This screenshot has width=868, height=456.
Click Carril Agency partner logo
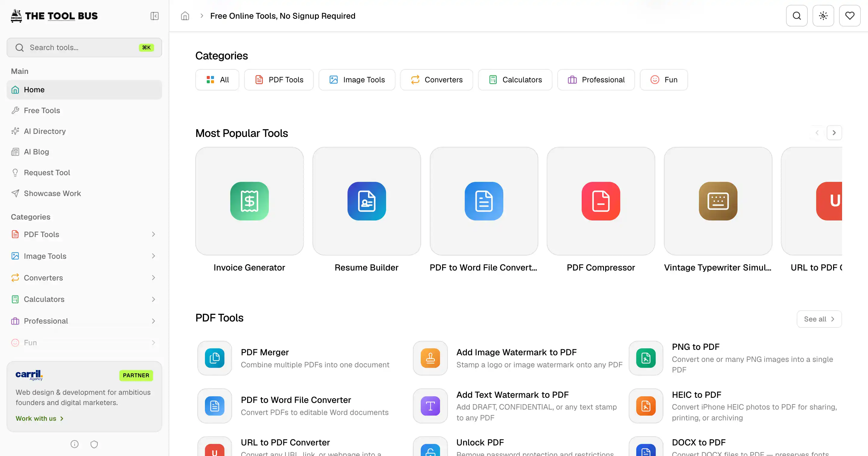(x=29, y=375)
